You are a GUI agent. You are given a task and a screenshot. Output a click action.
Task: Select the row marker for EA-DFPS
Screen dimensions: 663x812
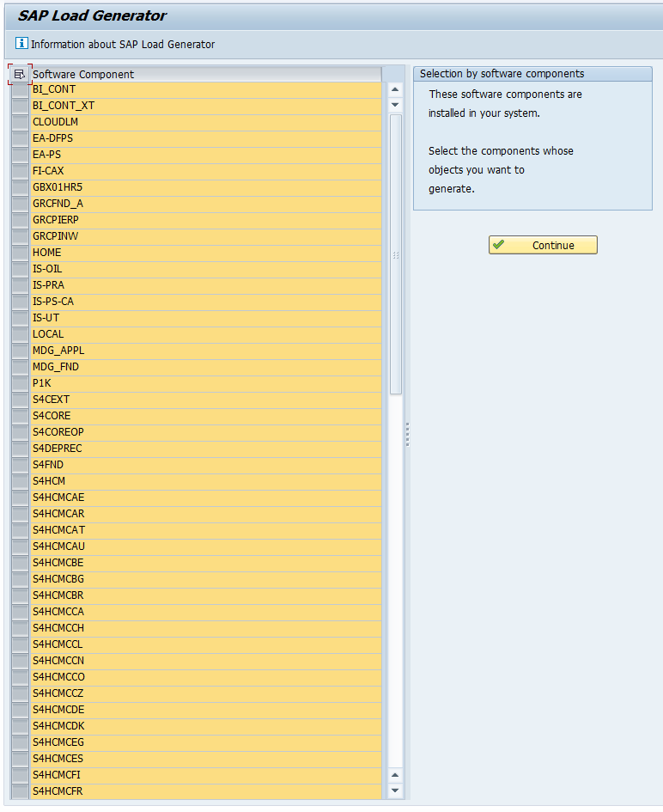point(21,139)
